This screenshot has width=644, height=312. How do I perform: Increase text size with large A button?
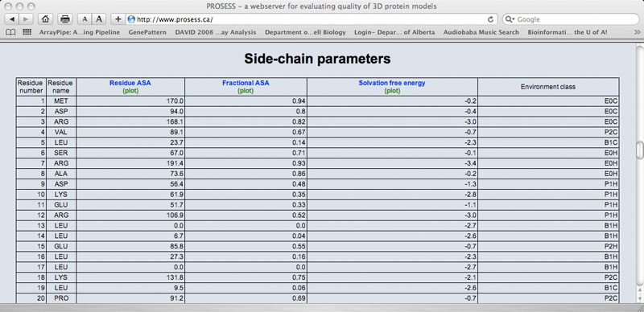tap(98, 18)
